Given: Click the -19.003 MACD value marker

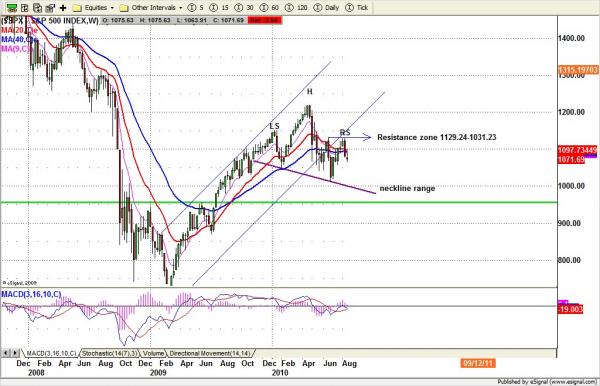Looking at the screenshot, I should [570, 309].
